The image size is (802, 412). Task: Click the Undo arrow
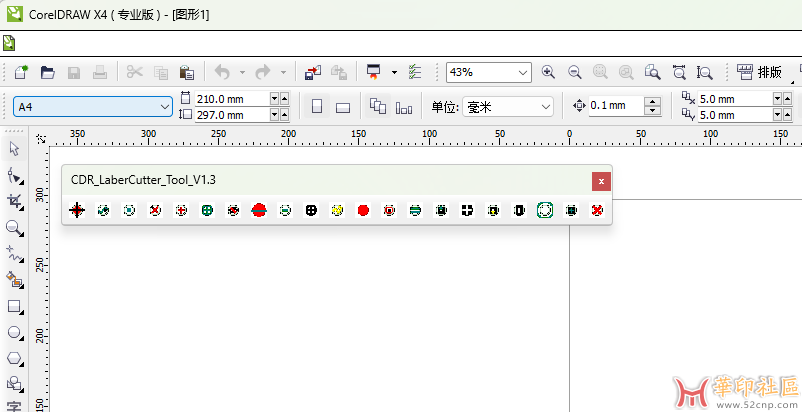tap(222, 73)
